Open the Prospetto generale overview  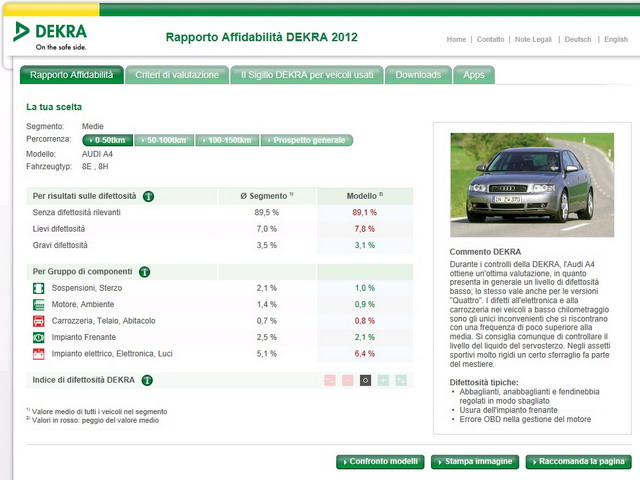(306, 140)
